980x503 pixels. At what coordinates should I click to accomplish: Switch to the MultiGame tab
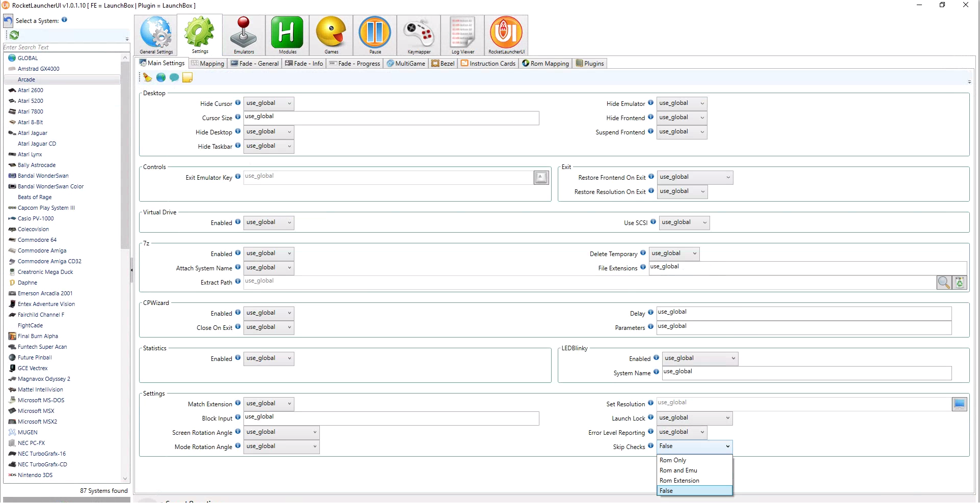[x=406, y=64]
